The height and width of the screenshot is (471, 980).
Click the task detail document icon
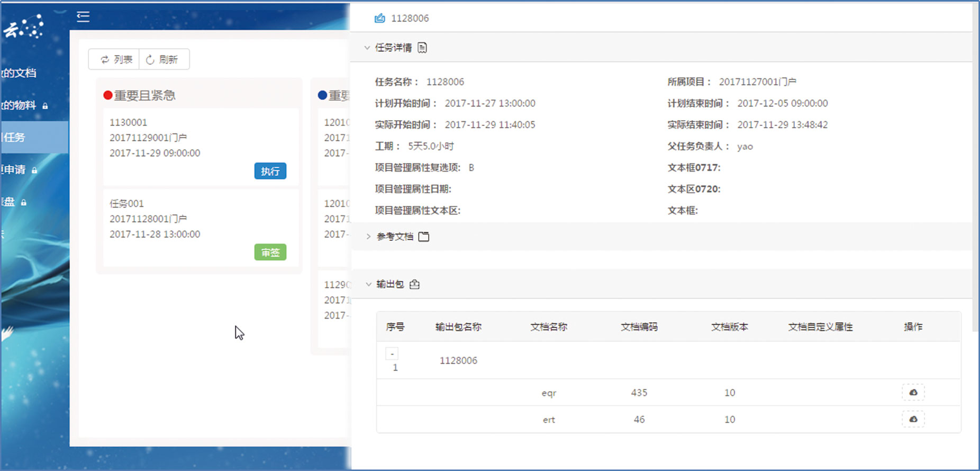(422, 48)
